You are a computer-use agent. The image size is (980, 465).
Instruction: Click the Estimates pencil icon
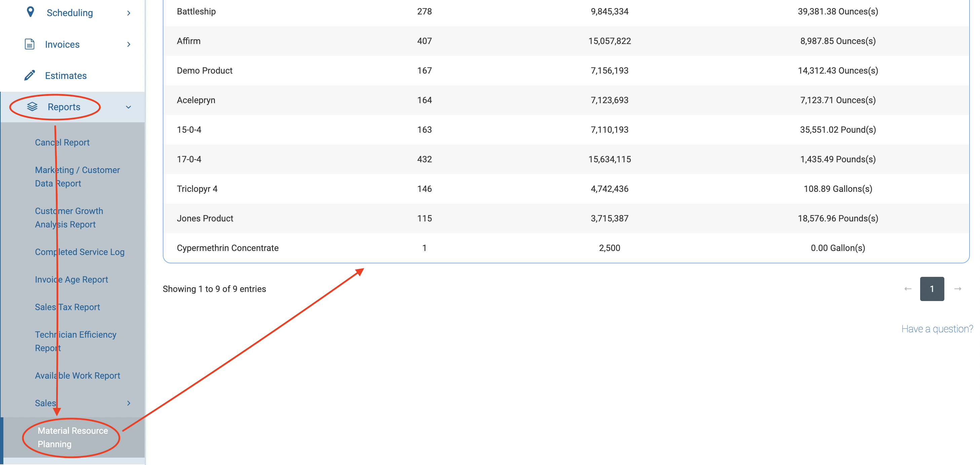[x=30, y=75]
